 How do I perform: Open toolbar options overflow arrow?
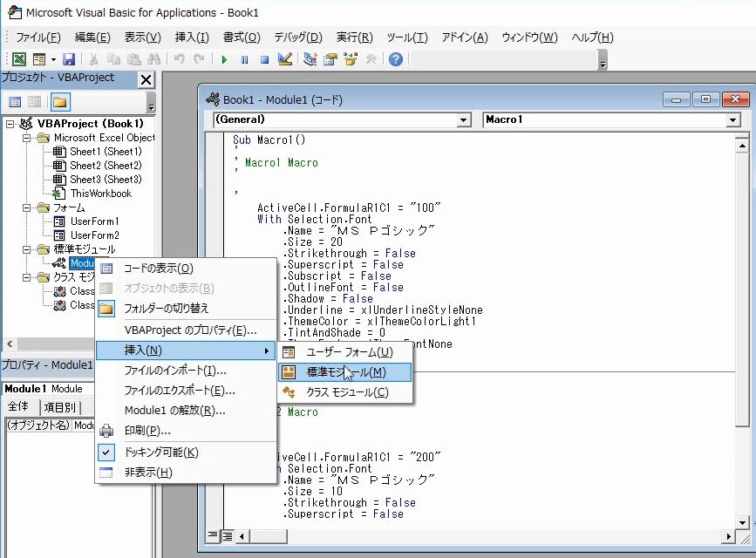coord(603,62)
